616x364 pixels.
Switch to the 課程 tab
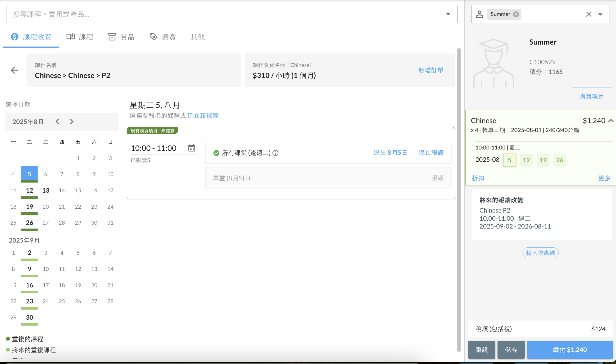coord(80,37)
